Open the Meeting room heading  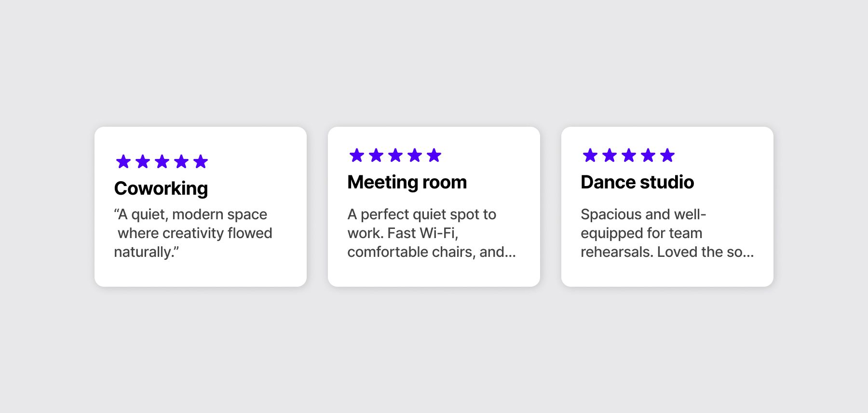[x=407, y=182]
